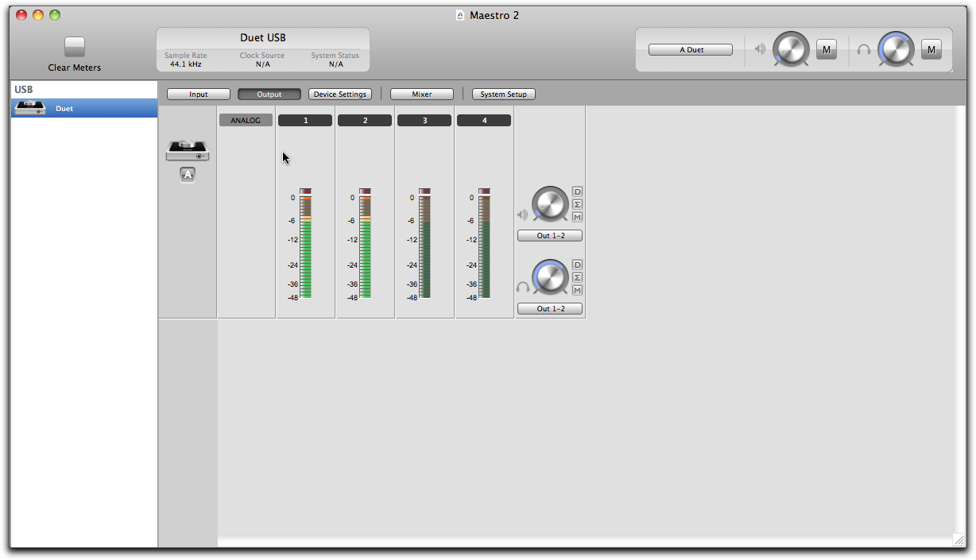Click the headphone icon in the top toolbar
Viewport: 976px width, 560px height.
864,49
